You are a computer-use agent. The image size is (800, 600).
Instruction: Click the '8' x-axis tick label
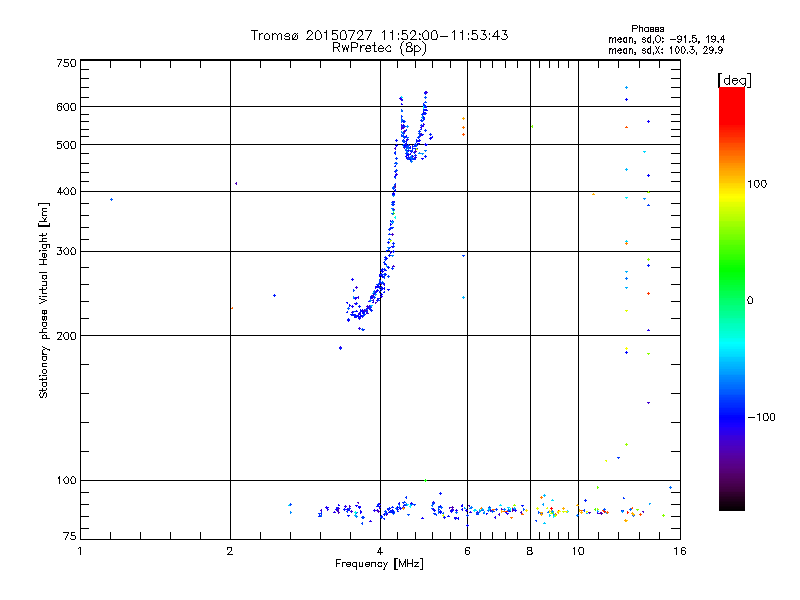[x=530, y=551]
